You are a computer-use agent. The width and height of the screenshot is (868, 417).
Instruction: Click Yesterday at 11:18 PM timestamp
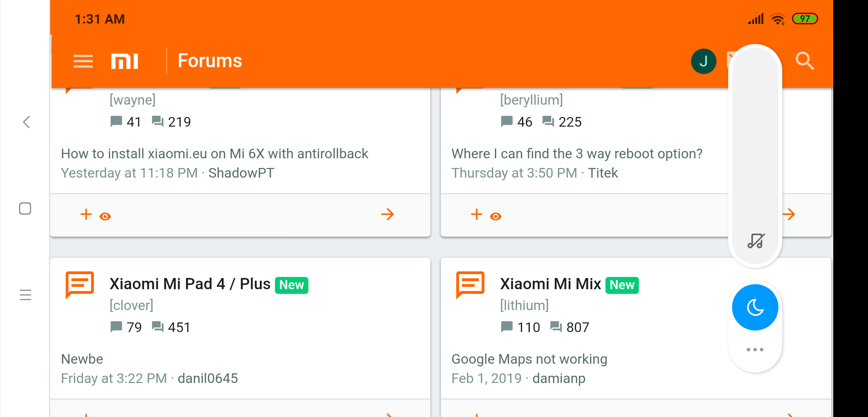pos(129,173)
